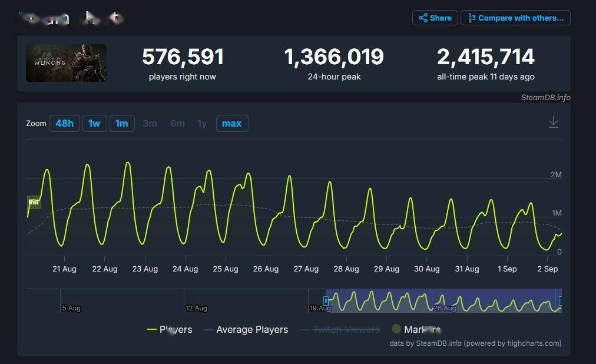This screenshot has height=364, width=596.
Task: Open Compare with others option
Action: 515,18
